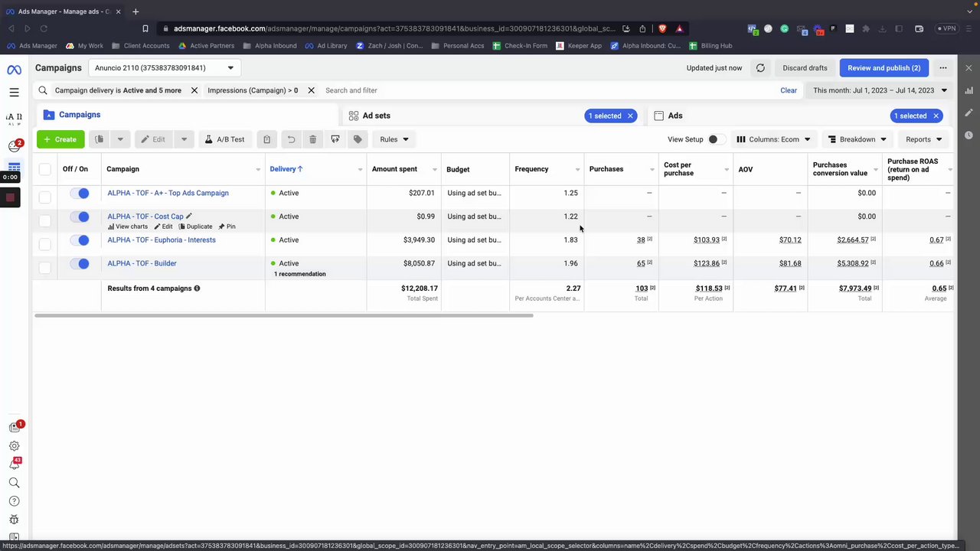Click the clipboard paste icon in toolbar
This screenshot has width=980, height=551.
coord(266,139)
